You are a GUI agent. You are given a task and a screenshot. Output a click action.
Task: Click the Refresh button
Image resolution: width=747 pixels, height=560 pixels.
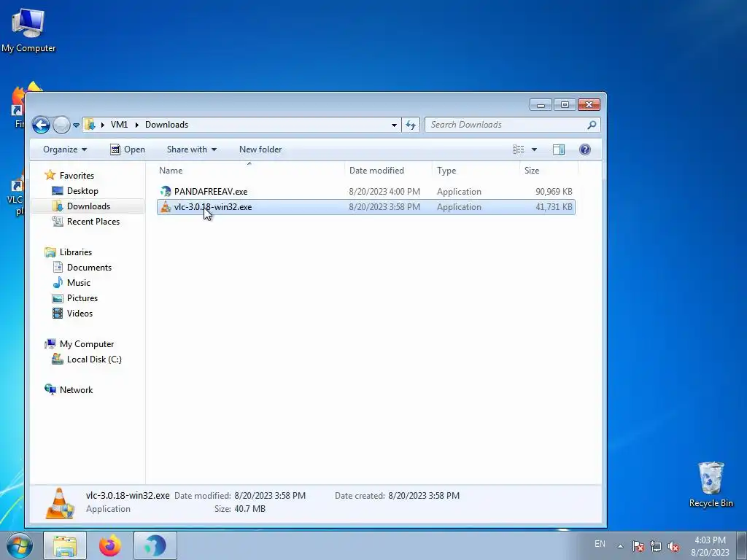[411, 125]
